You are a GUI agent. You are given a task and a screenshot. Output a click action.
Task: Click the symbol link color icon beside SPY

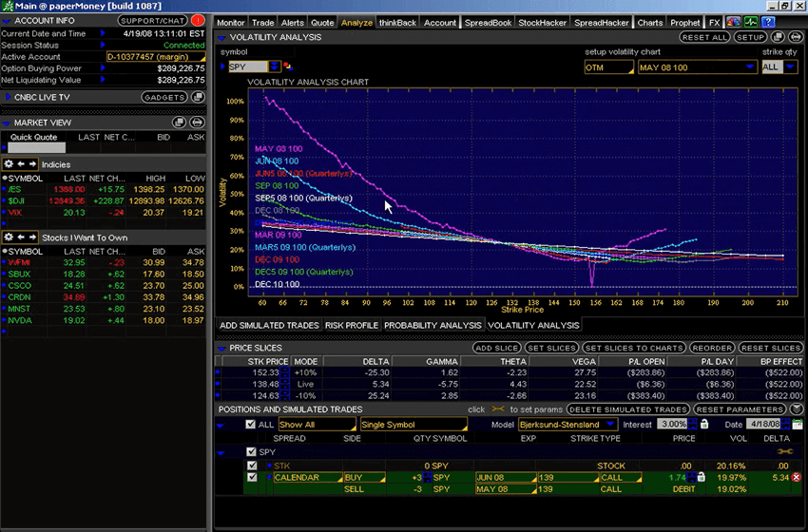287,66
